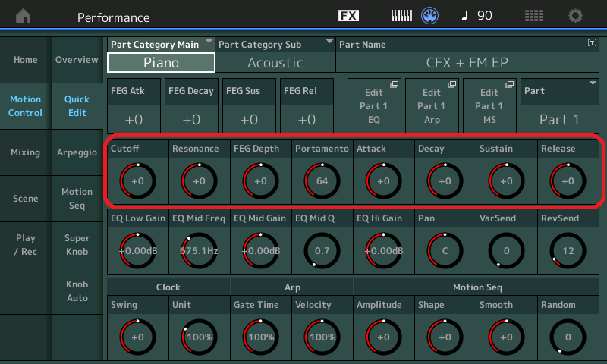Select the Cutoff knob
Image resolution: width=607 pixels, height=364 pixels.
pos(137,181)
